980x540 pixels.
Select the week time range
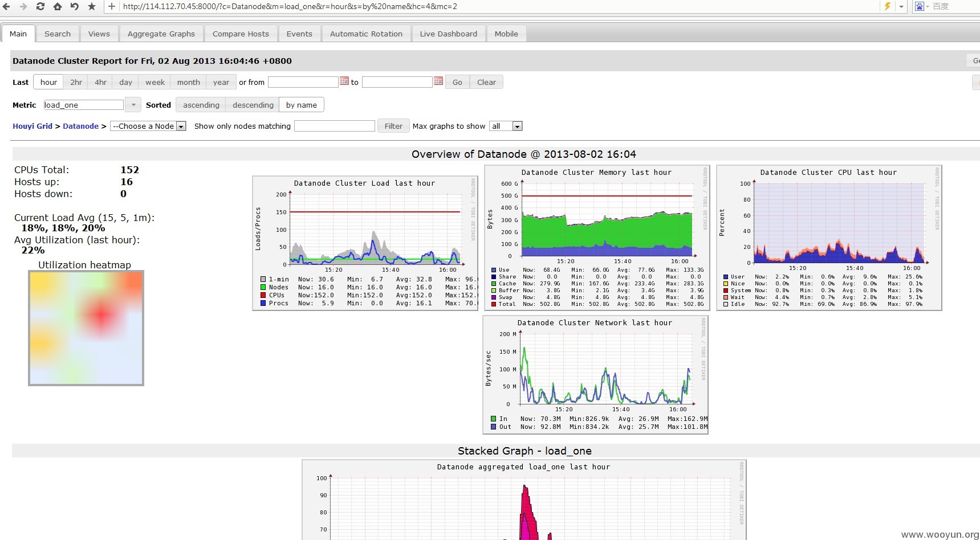(155, 82)
